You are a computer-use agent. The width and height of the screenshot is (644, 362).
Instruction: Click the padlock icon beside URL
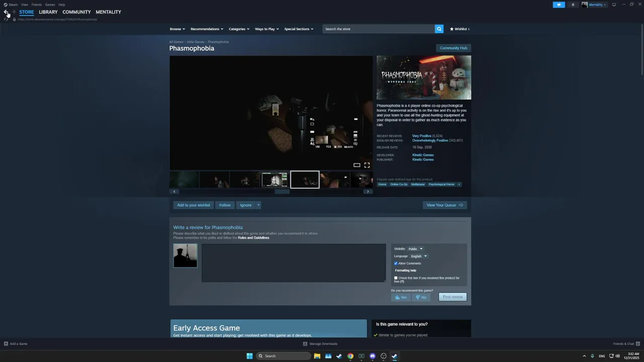coord(14,19)
